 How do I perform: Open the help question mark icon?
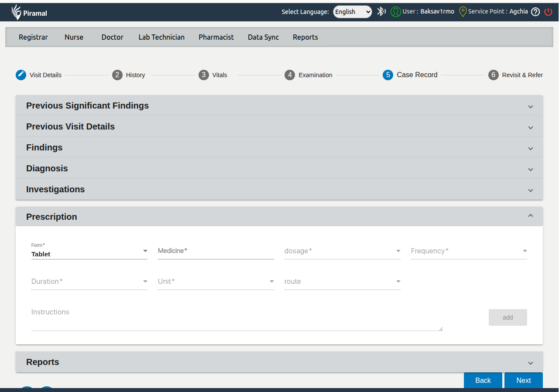click(535, 12)
